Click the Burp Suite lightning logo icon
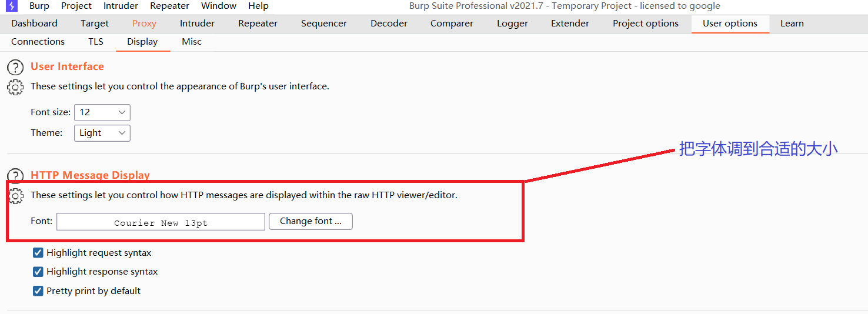The image size is (868, 314). 11,6
